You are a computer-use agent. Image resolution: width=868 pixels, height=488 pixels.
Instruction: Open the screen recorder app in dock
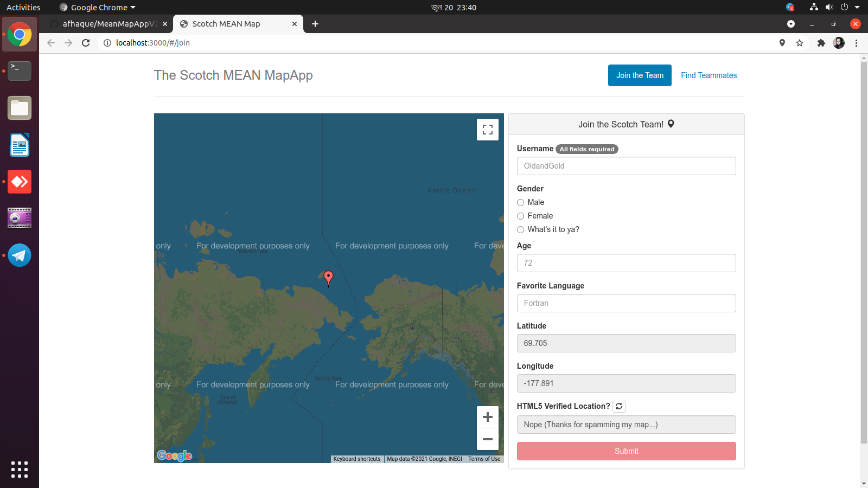(x=20, y=218)
